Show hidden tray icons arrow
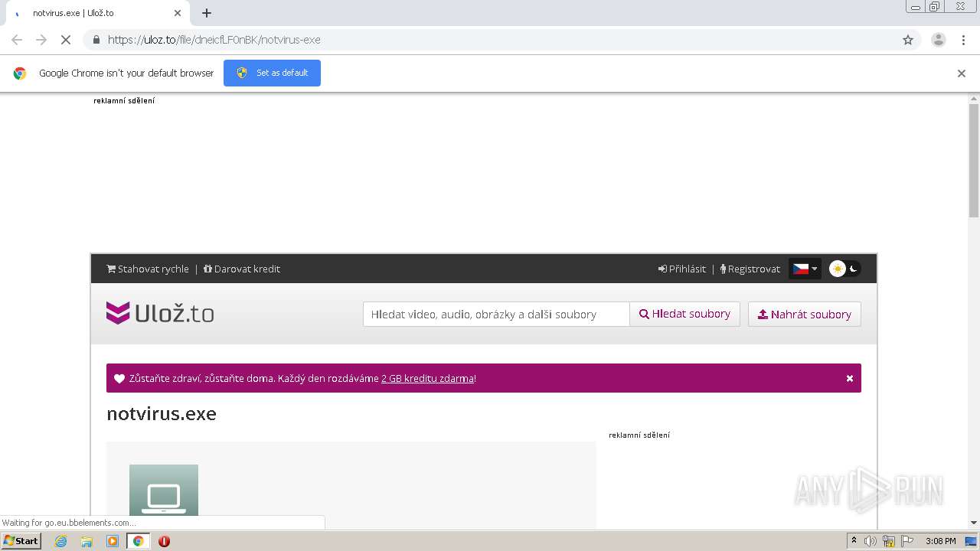The image size is (980, 551). [x=854, y=540]
